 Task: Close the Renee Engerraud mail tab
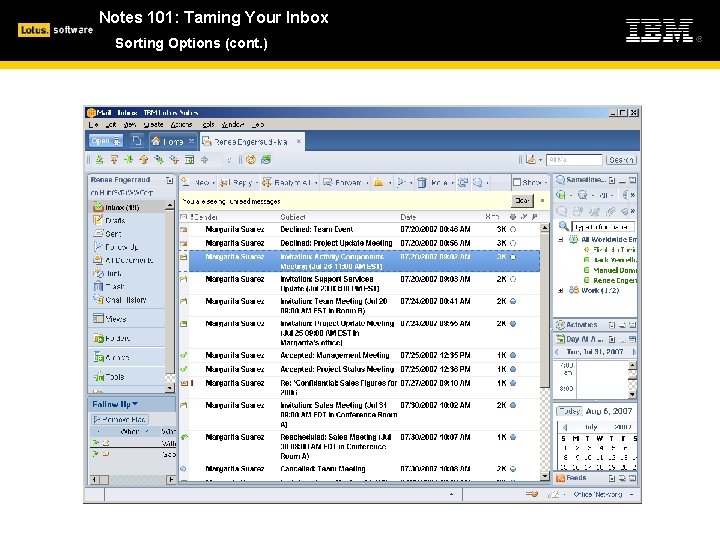click(298, 141)
